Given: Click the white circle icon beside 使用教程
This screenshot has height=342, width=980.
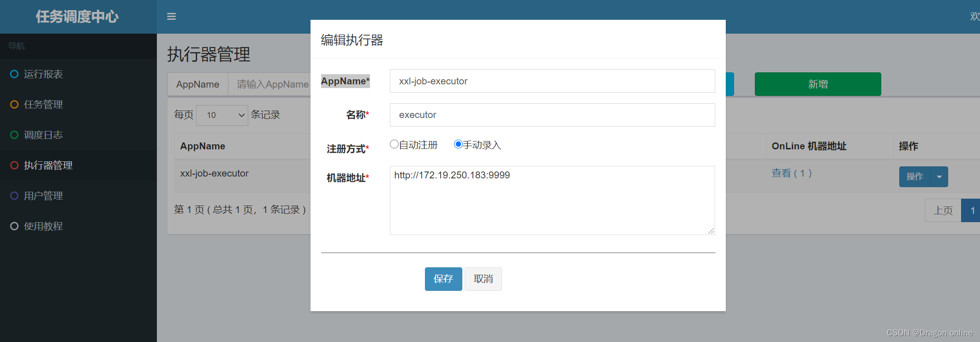Looking at the screenshot, I should (x=14, y=226).
